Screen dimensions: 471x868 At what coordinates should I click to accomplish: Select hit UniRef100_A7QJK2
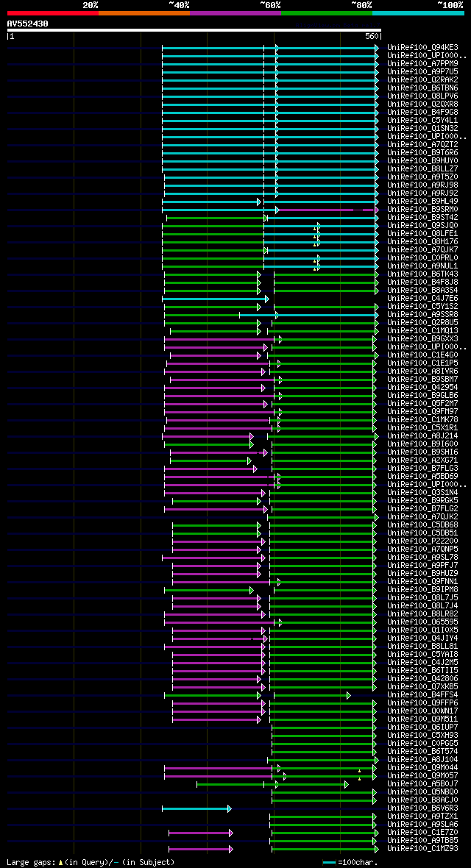click(422, 516)
